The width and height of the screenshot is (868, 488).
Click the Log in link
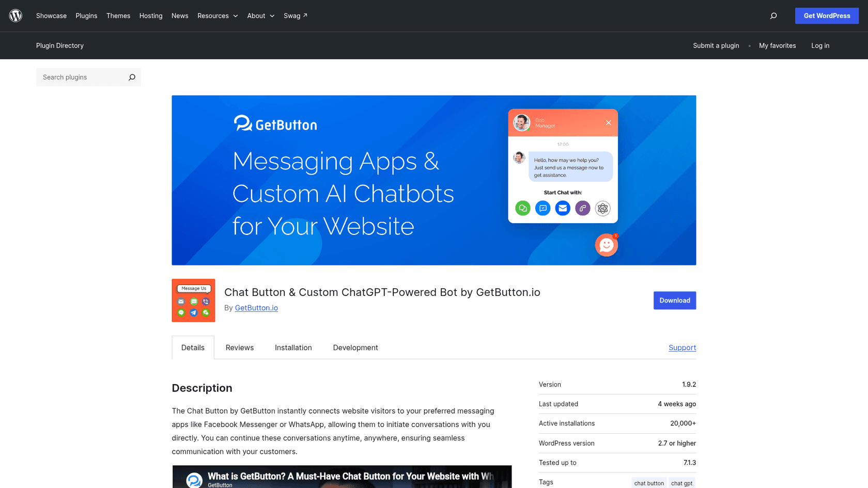tap(820, 45)
